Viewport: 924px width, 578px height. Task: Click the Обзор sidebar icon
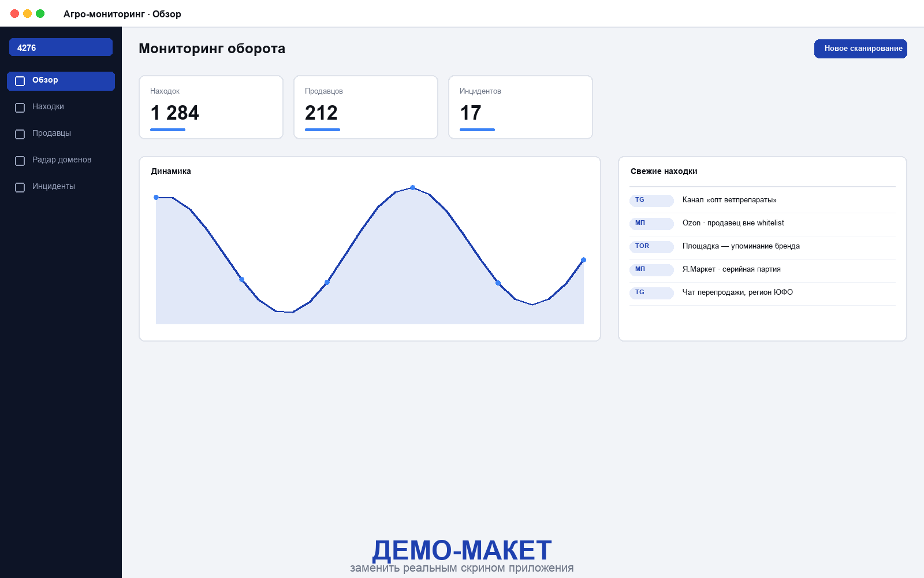(20, 81)
